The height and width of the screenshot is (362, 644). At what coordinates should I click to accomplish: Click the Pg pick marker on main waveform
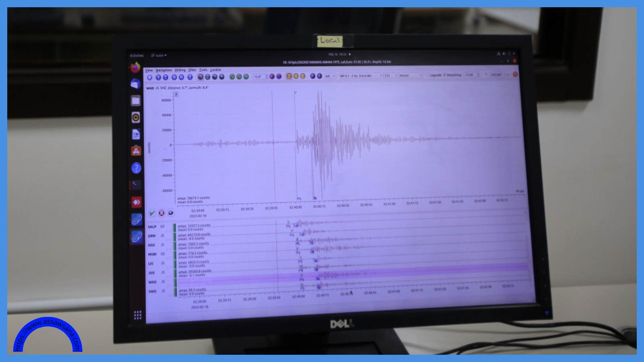pyautogui.click(x=299, y=198)
